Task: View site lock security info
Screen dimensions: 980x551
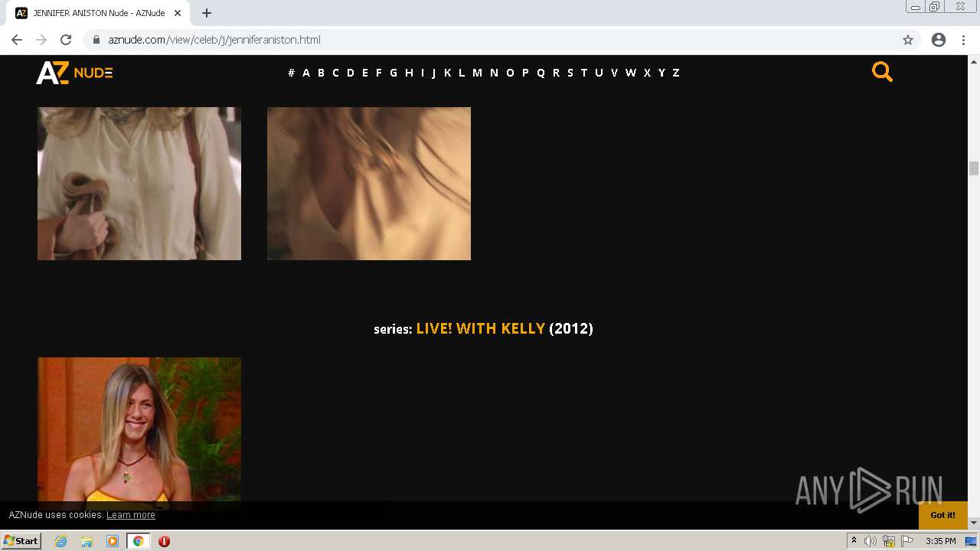Action: (x=96, y=40)
